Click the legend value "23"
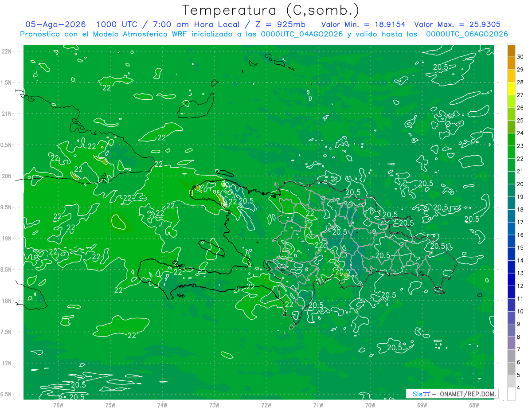This screenshot has width=532, height=411. click(x=520, y=146)
